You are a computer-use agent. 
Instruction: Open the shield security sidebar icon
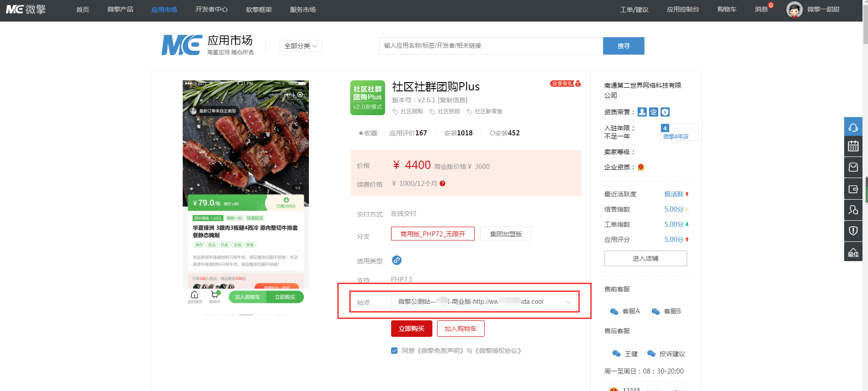(853, 231)
